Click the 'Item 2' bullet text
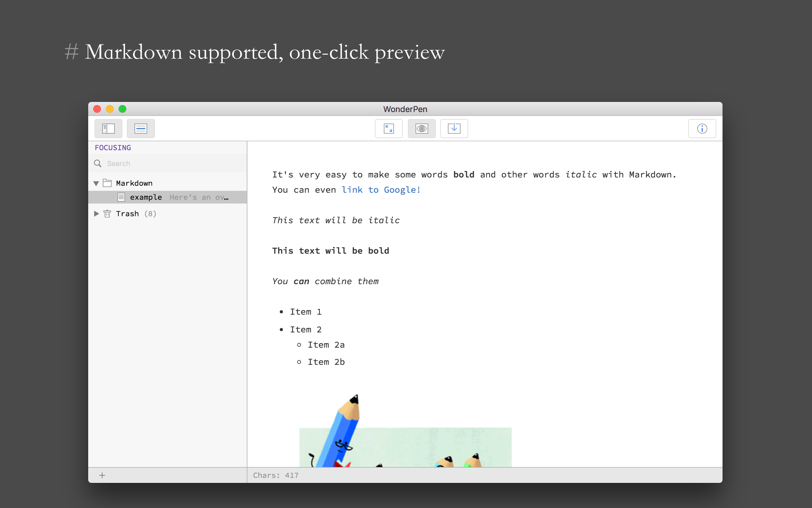 306,330
